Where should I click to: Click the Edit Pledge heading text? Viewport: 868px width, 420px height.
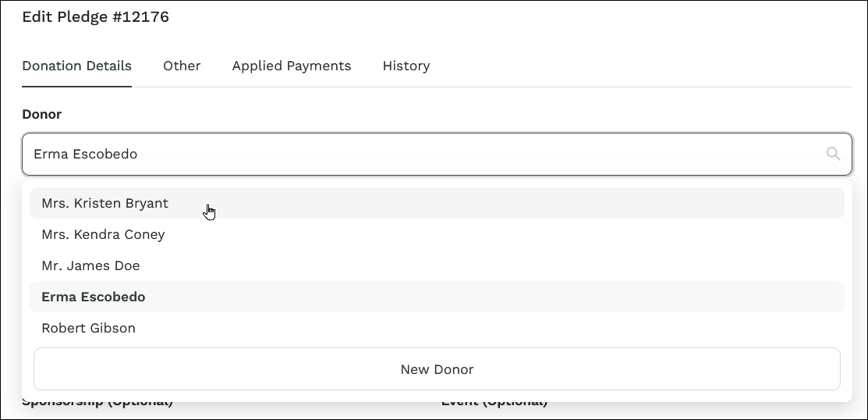click(x=65, y=16)
